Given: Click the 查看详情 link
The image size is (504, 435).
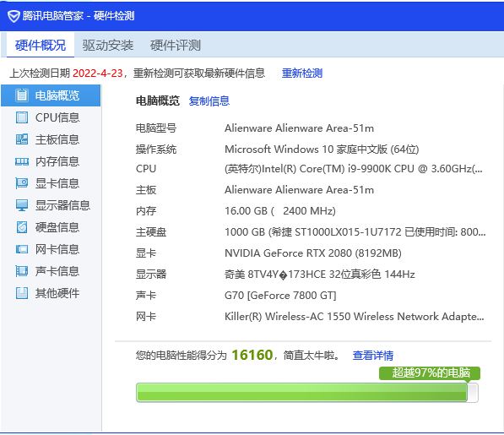Looking at the screenshot, I should (x=373, y=356).
